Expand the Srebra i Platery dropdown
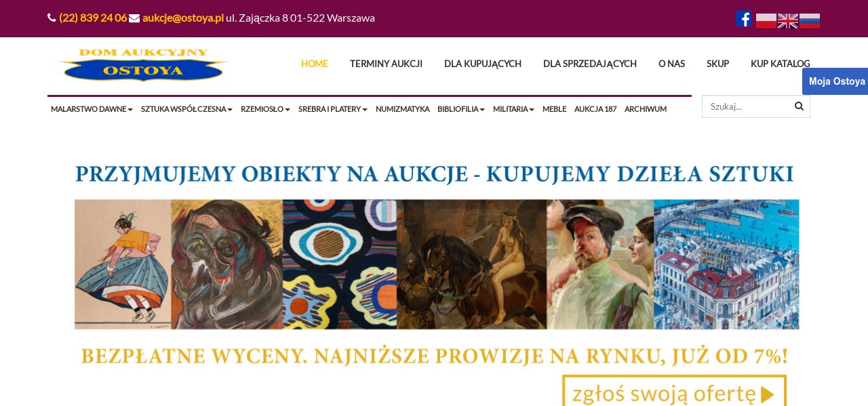Viewport: 868px width, 406px height. tap(333, 109)
